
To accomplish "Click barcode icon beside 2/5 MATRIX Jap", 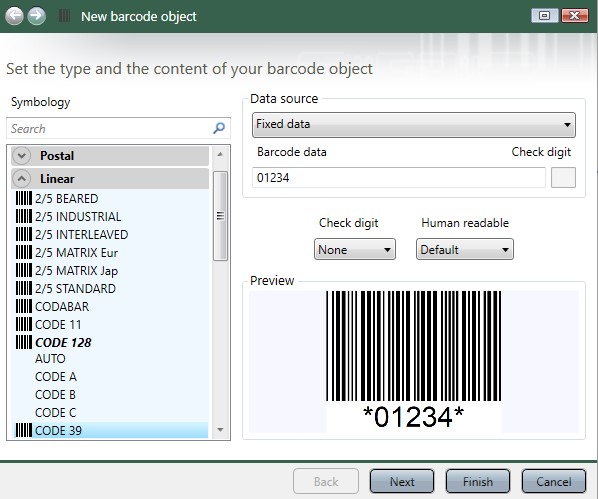I will pos(24,270).
